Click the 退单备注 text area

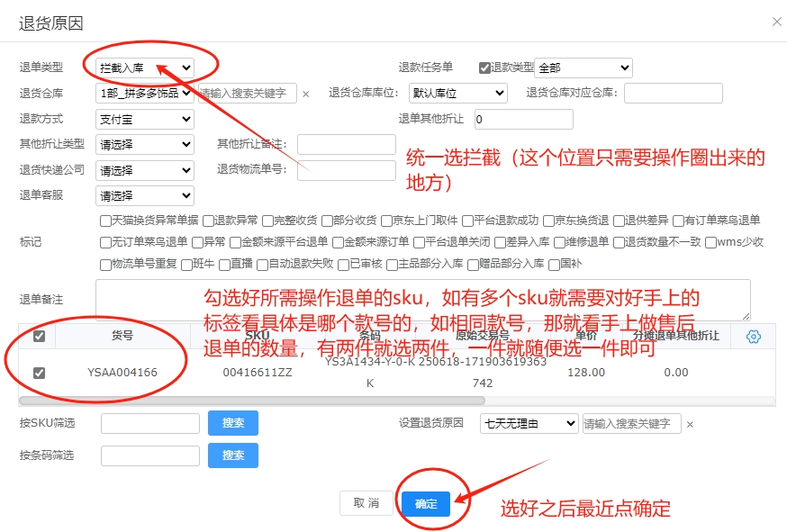[422, 300]
